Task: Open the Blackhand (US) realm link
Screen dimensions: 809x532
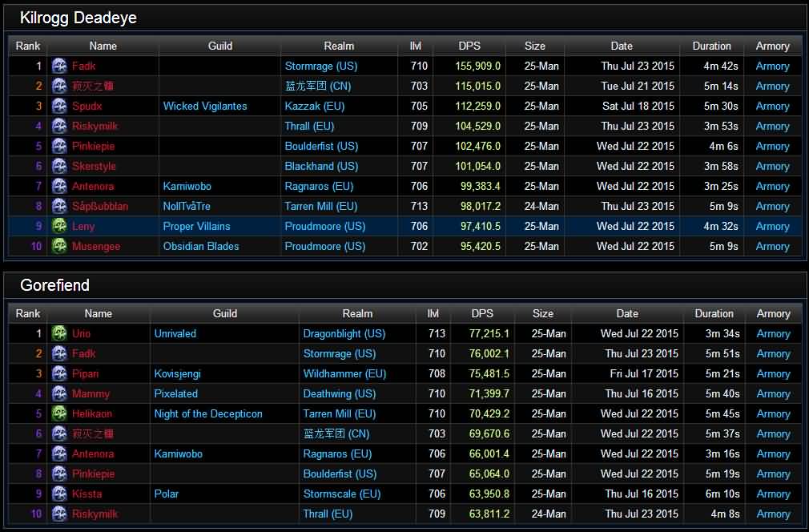Action: coord(321,166)
